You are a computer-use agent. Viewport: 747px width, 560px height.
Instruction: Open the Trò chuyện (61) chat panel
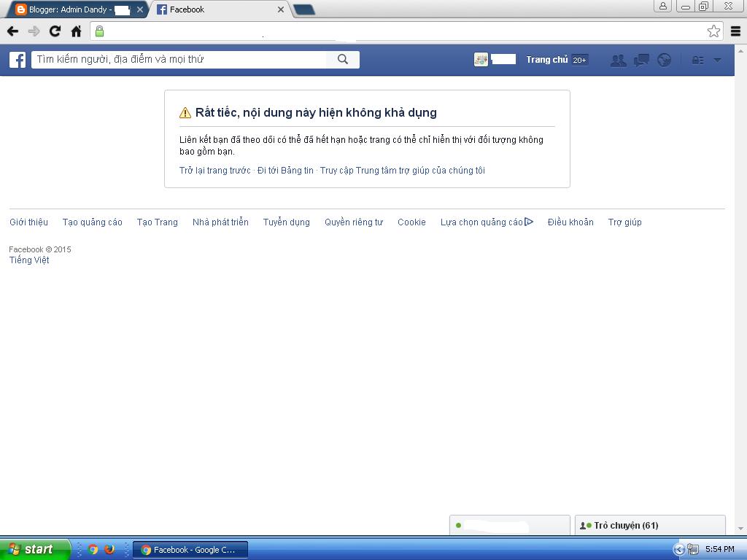click(x=650, y=525)
